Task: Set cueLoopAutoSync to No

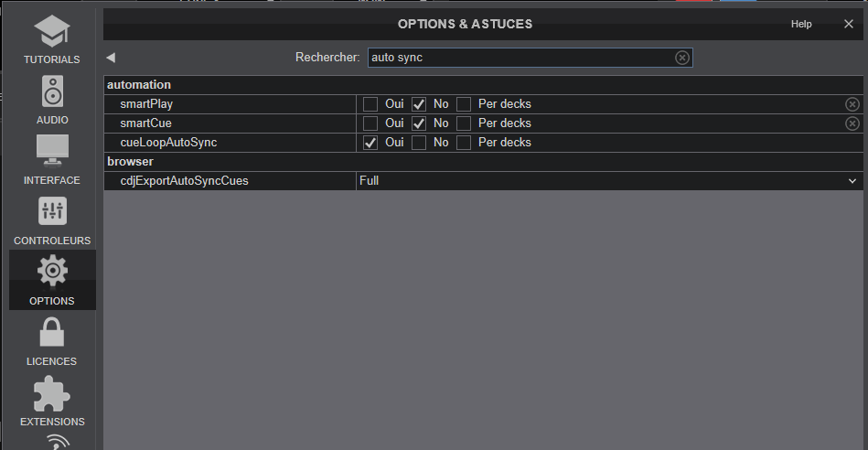Action: (419, 143)
